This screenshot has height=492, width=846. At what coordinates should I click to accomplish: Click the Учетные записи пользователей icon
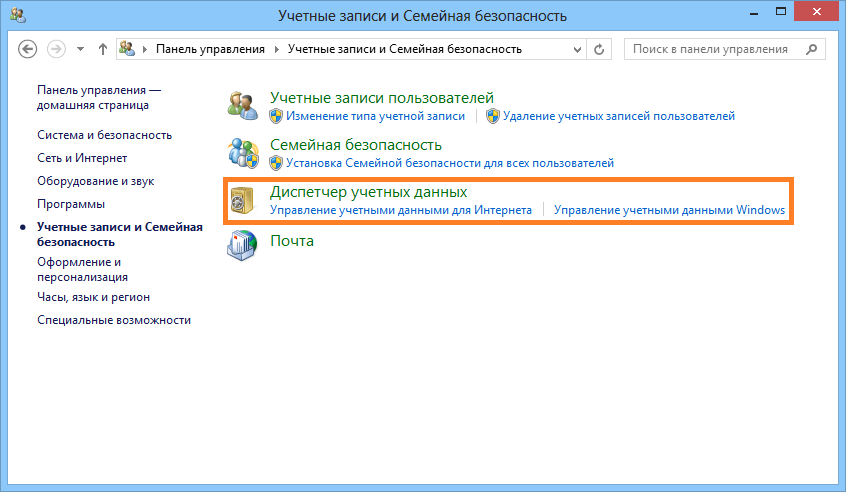tap(243, 105)
